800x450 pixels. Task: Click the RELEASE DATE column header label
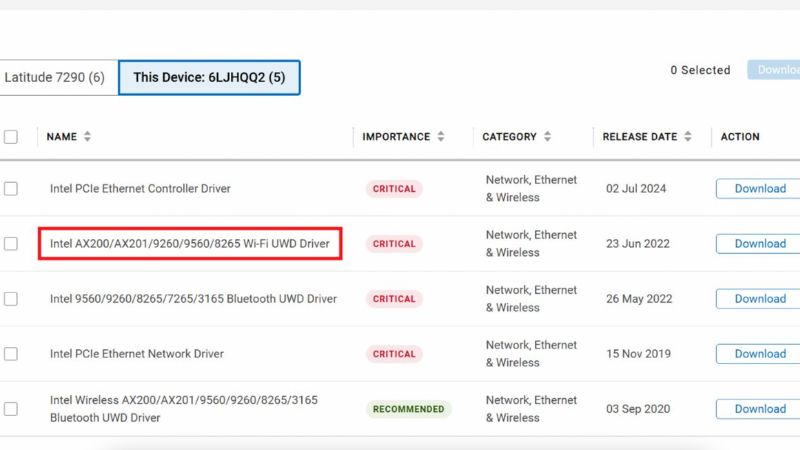pos(640,137)
